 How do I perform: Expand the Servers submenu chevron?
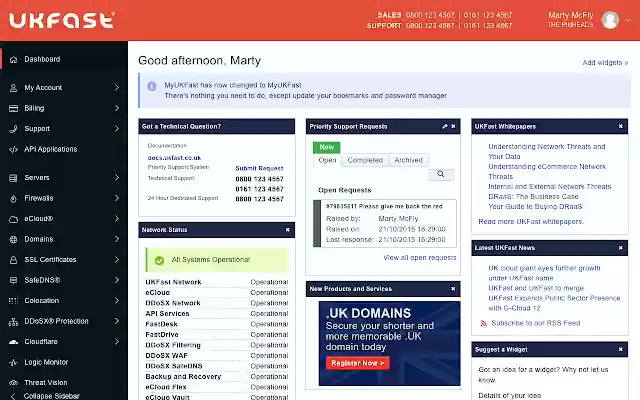[x=117, y=178]
